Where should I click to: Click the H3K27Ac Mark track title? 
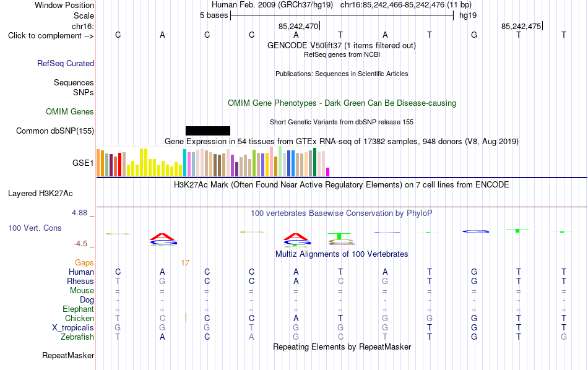(x=342, y=185)
